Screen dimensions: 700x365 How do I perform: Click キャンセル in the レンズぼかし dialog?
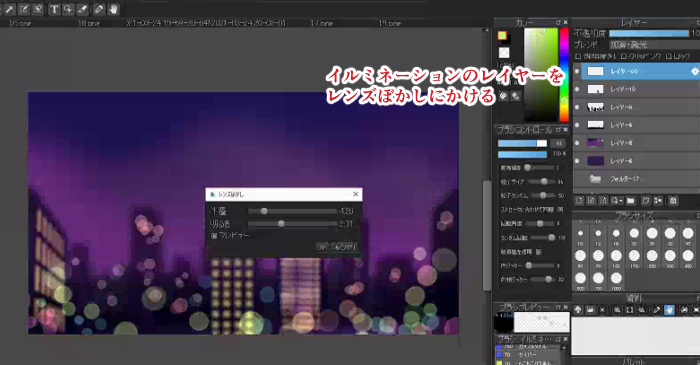pyautogui.click(x=344, y=247)
